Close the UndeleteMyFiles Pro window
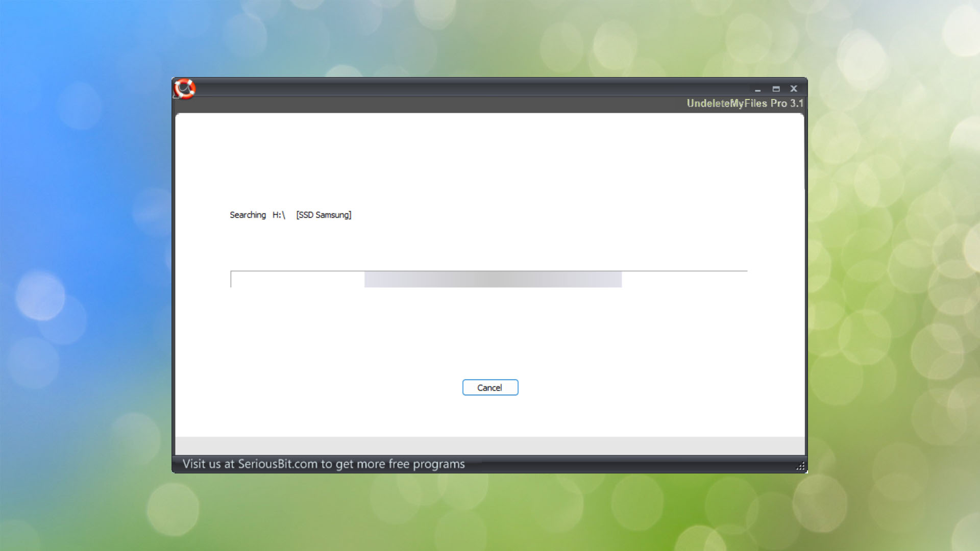Viewport: 980px width, 551px height. tap(794, 89)
